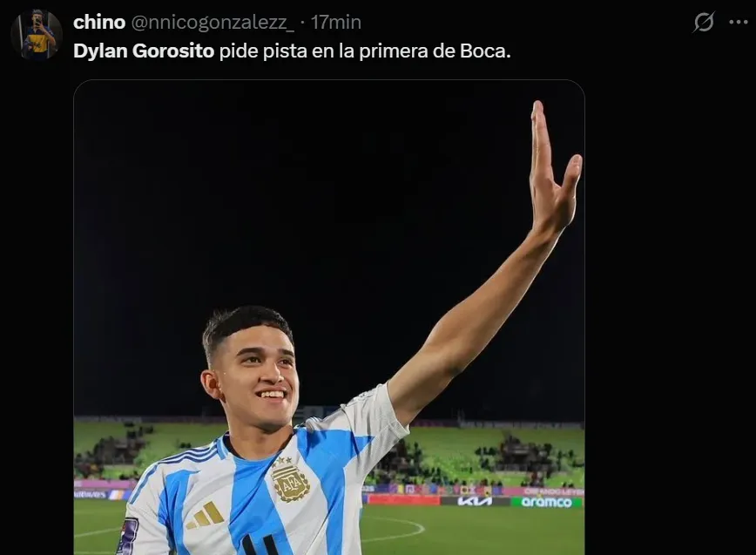The height and width of the screenshot is (555, 756).
Task: Open the 17min timestamp permalink
Action: [x=336, y=22]
